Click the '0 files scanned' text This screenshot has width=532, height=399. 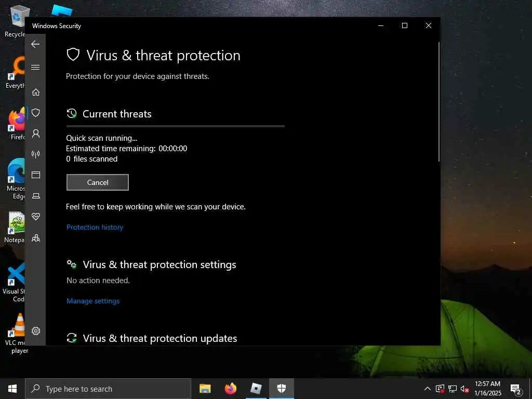pos(91,159)
